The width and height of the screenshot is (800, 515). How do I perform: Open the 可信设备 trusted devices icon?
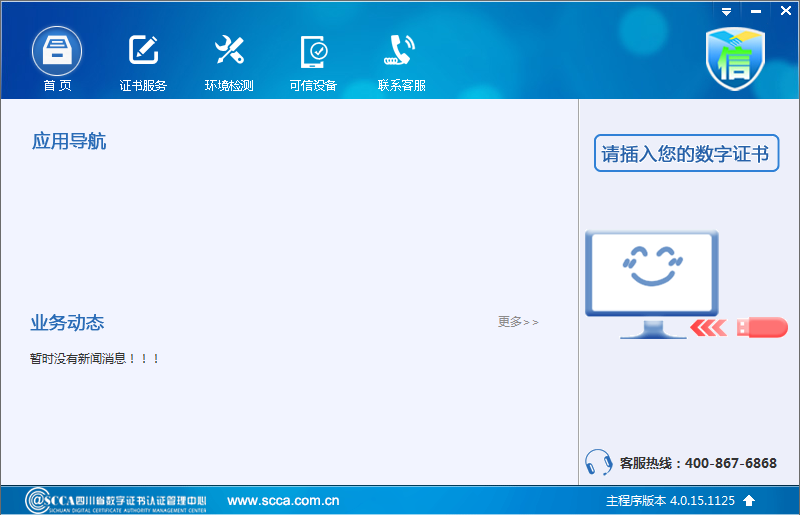(313, 52)
